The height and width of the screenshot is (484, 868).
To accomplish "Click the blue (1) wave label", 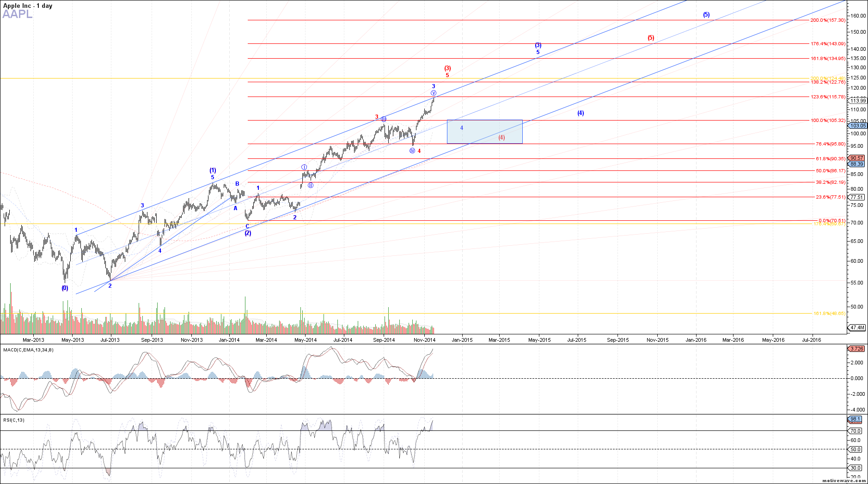I will coord(213,170).
